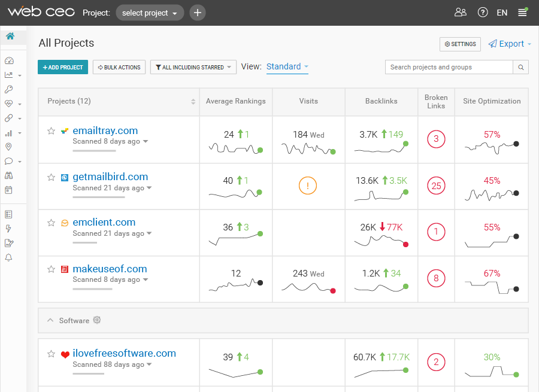
Task: Open the help question mark icon
Action: [x=483, y=13]
